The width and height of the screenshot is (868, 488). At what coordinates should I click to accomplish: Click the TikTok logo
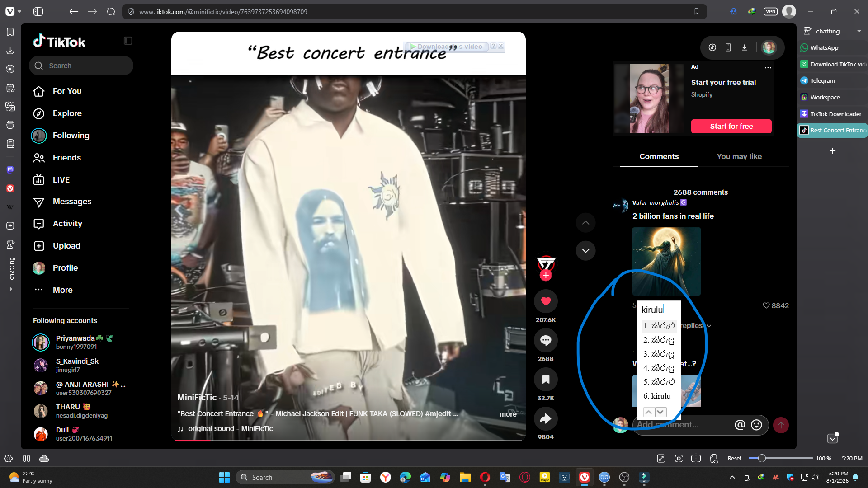click(x=59, y=42)
